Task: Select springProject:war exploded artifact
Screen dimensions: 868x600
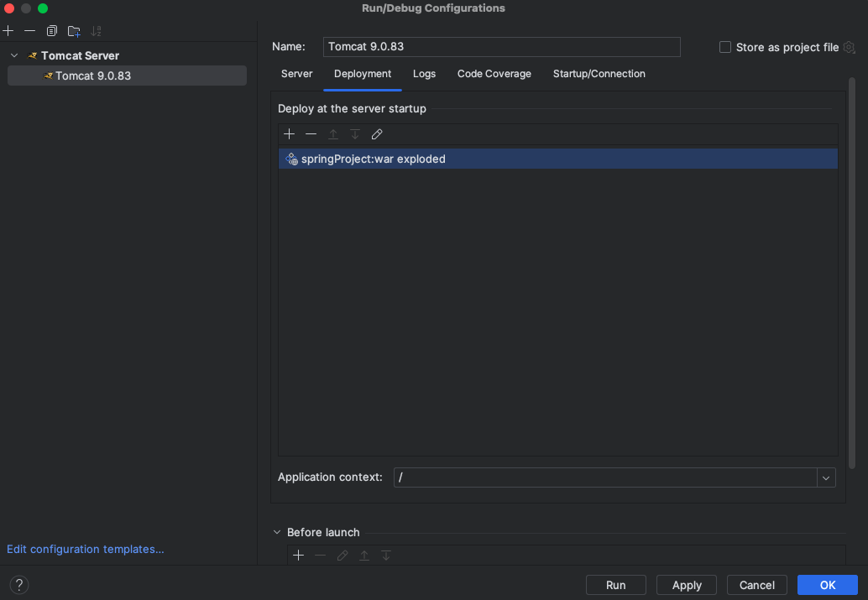Action: pyautogui.click(x=558, y=159)
